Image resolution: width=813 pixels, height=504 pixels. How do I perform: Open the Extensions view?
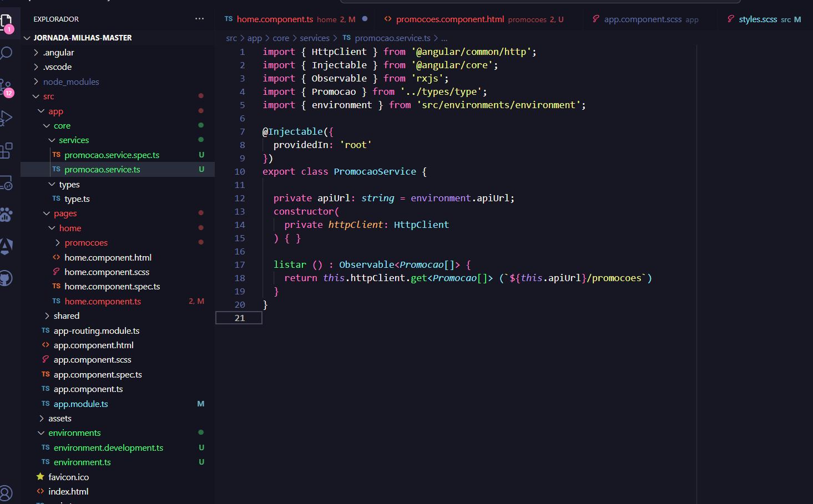coord(6,150)
